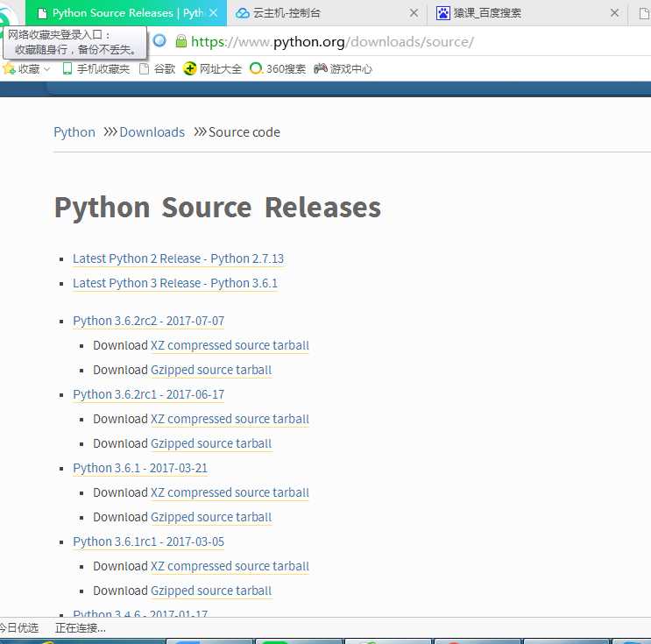Download XZ tarball for Python 3.6.1rc1

[230, 566]
